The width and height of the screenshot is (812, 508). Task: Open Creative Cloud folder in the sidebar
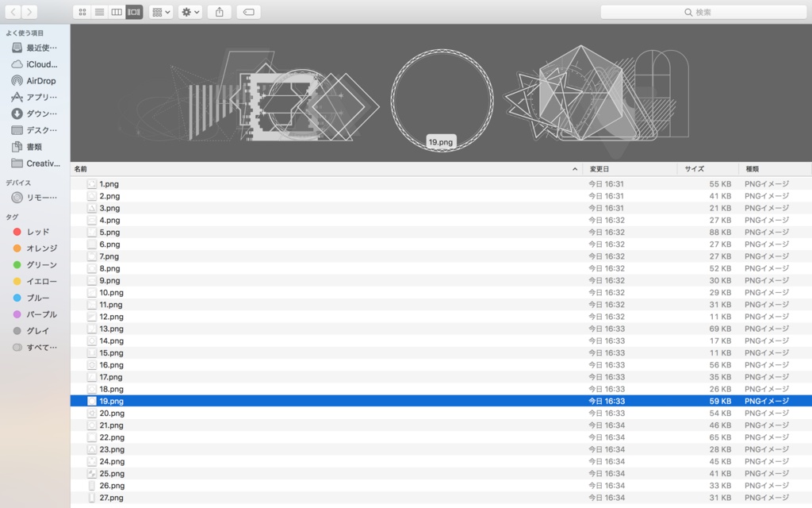[35, 164]
